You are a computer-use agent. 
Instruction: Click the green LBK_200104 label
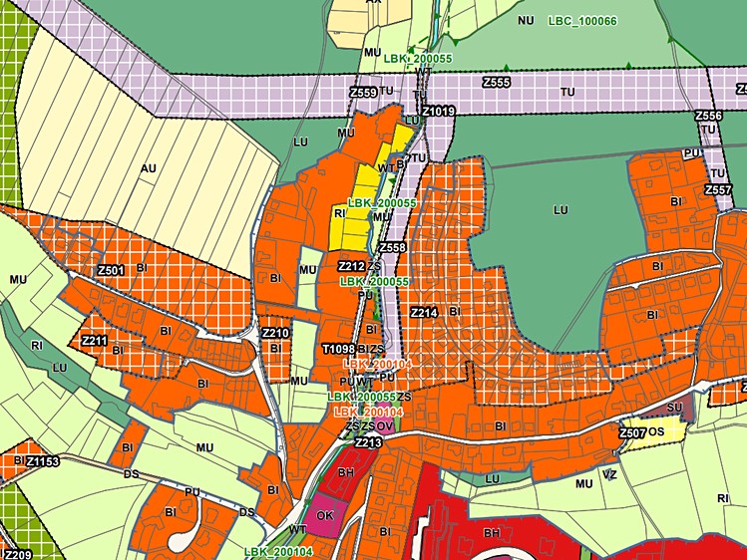pyautogui.click(x=278, y=552)
